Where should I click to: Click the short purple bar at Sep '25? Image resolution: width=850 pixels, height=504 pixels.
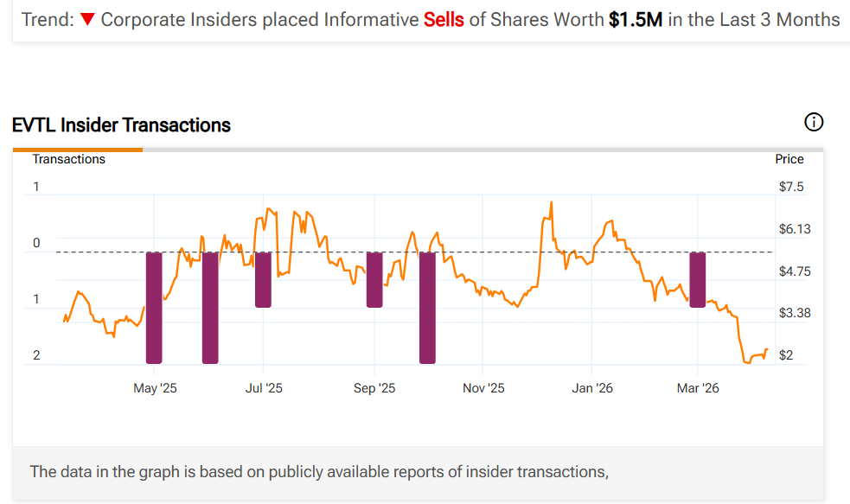[374, 279]
